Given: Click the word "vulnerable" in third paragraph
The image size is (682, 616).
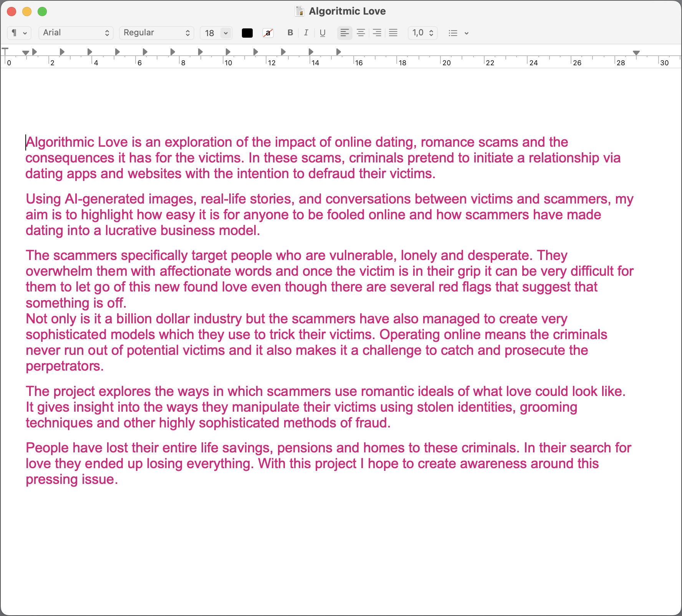Looking at the screenshot, I should [361, 255].
